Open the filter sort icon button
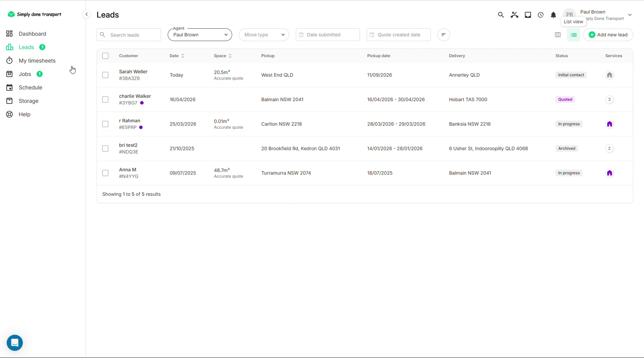 coord(443,35)
